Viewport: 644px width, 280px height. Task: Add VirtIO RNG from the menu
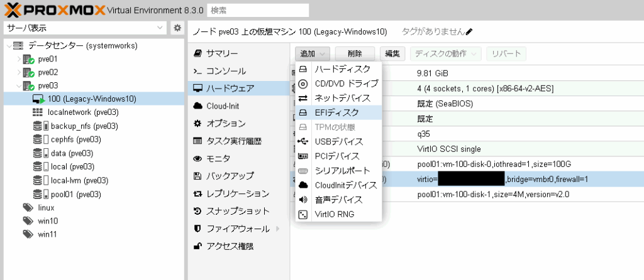coord(339,214)
